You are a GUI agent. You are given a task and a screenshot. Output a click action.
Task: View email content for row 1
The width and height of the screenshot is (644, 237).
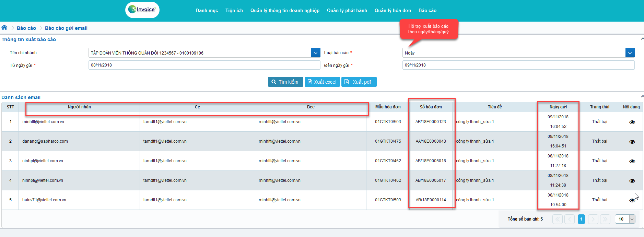pos(632,122)
